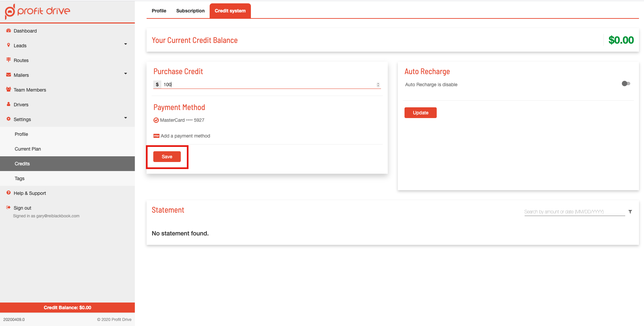The image size is (644, 326).
Task: Collapse the Settings submenu arrow
Action: (126, 118)
